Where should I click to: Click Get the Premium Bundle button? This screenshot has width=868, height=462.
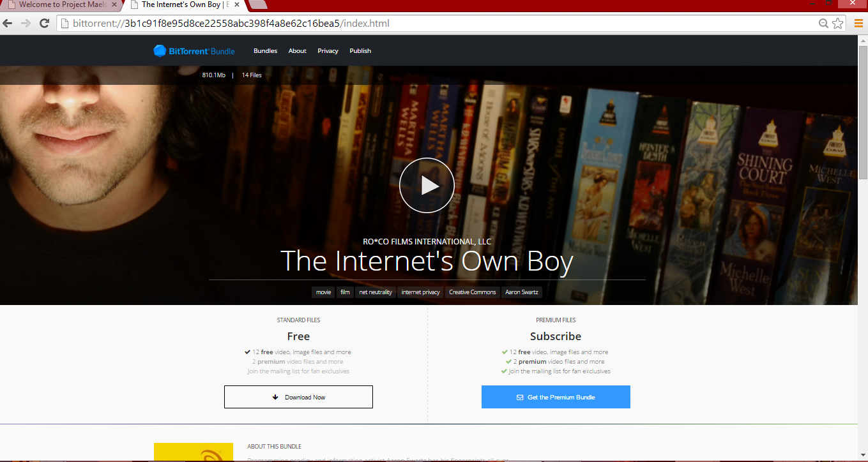tap(556, 397)
